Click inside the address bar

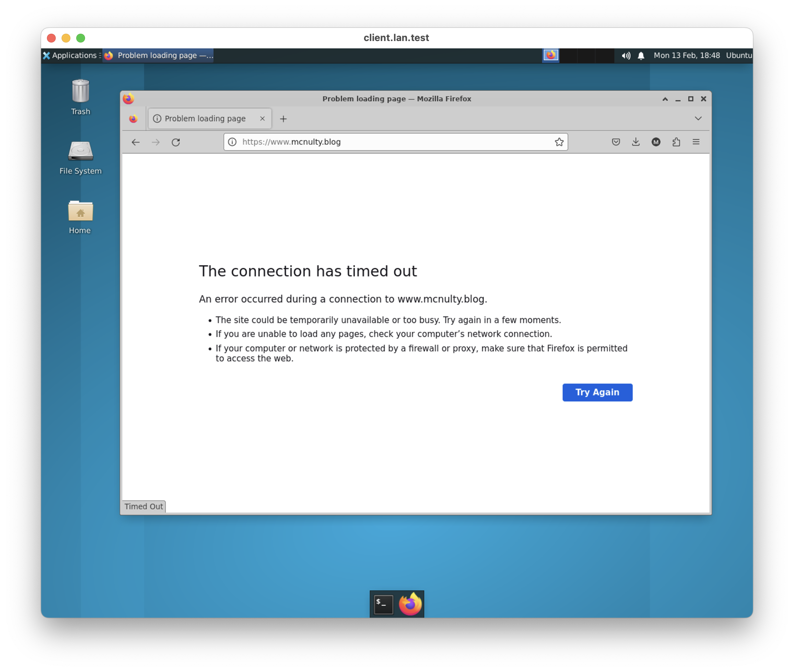(381, 142)
